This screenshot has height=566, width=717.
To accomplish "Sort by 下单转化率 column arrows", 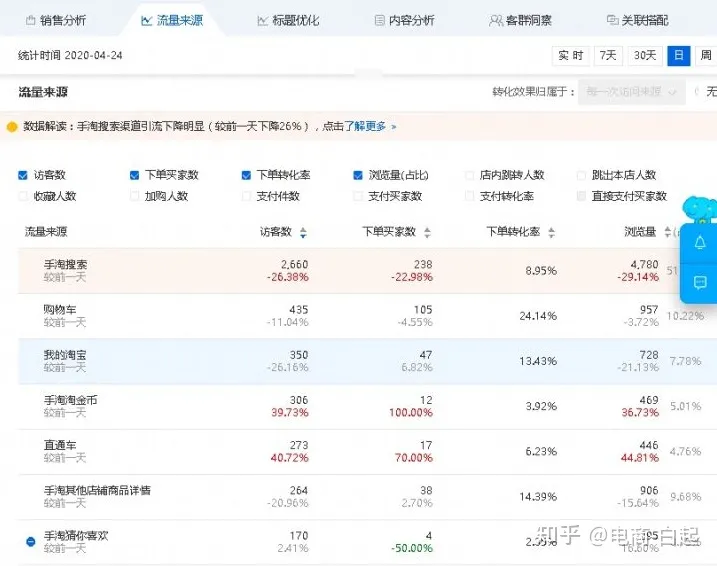I will [x=551, y=233].
